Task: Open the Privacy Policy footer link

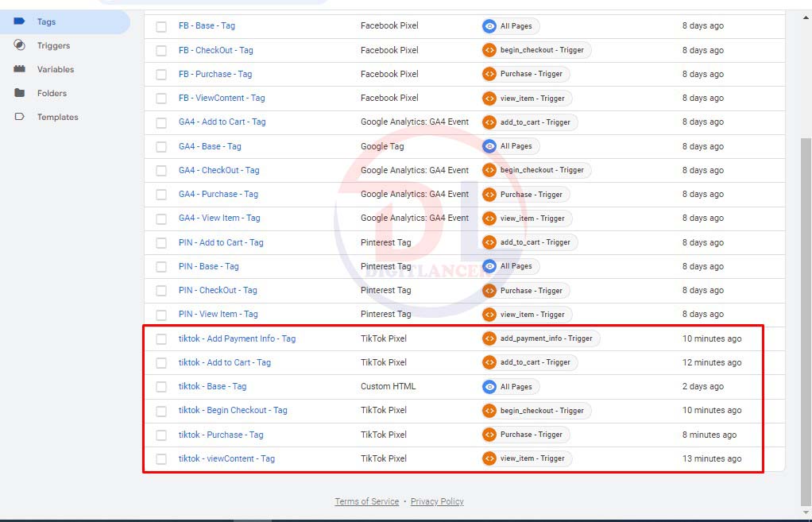Action: click(437, 501)
